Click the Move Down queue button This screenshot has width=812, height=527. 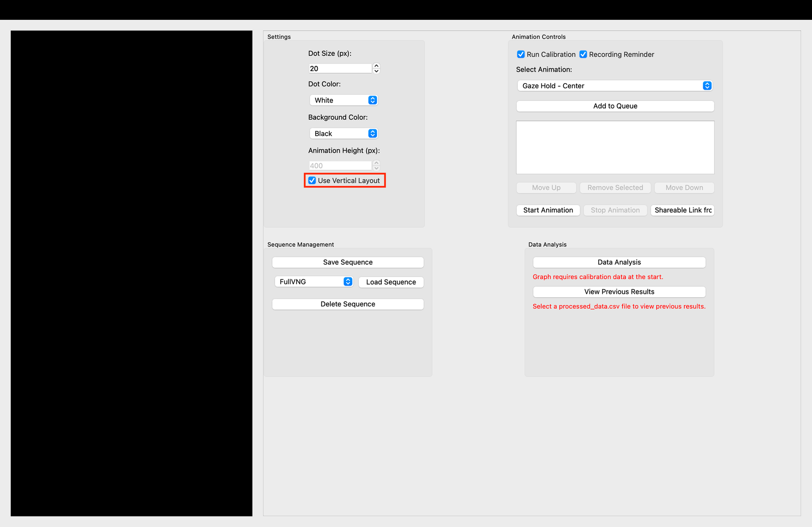pyautogui.click(x=684, y=187)
